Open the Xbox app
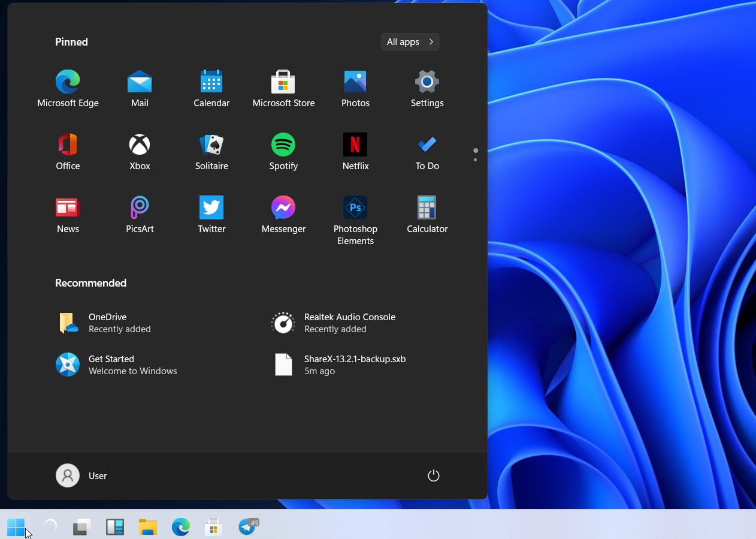The height and width of the screenshot is (539, 756). click(x=140, y=151)
